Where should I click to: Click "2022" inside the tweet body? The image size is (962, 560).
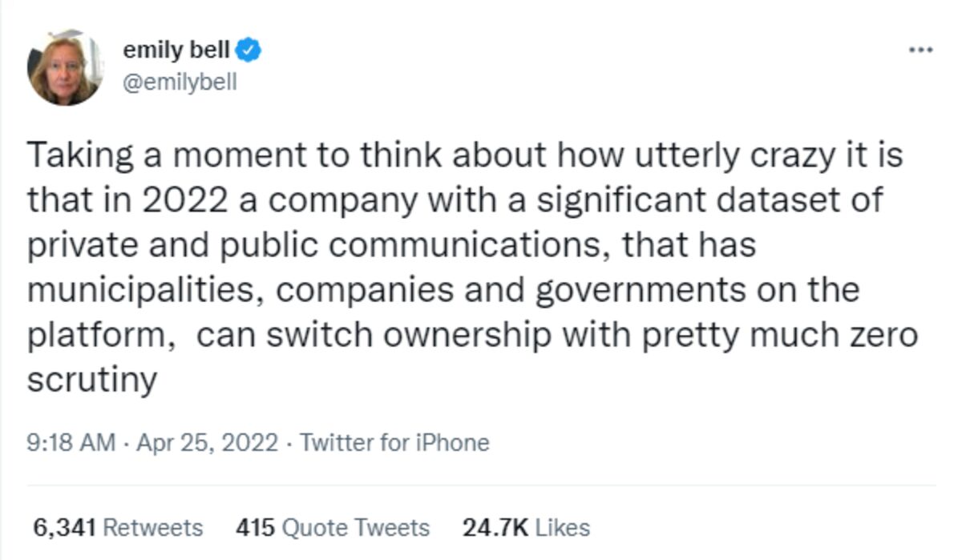(x=184, y=199)
